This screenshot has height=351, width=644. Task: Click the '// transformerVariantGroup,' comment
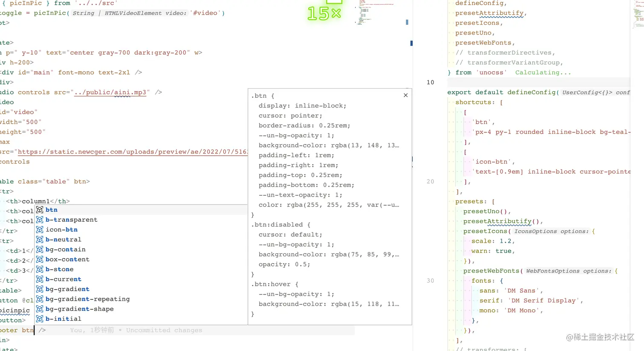pos(509,63)
